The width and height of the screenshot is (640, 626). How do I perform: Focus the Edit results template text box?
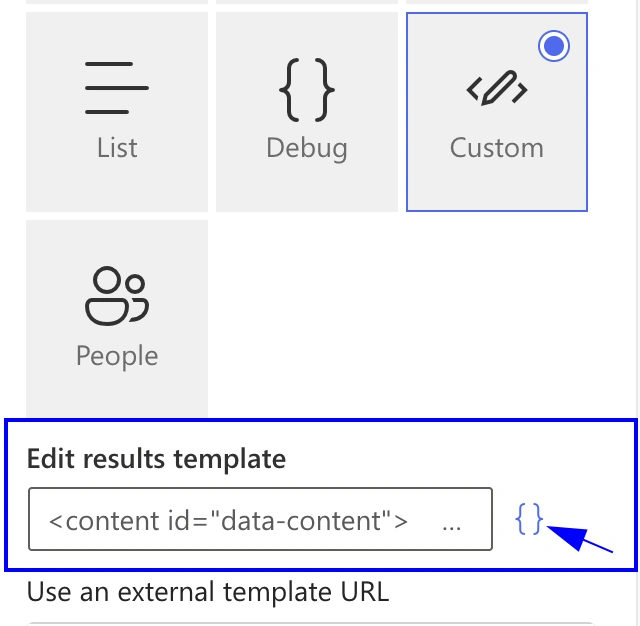click(260, 519)
